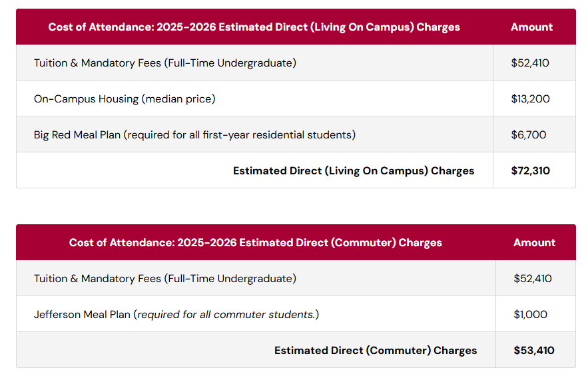The height and width of the screenshot is (376, 588).
Task: Click the first-year residential students requirement note
Action: click(x=240, y=135)
